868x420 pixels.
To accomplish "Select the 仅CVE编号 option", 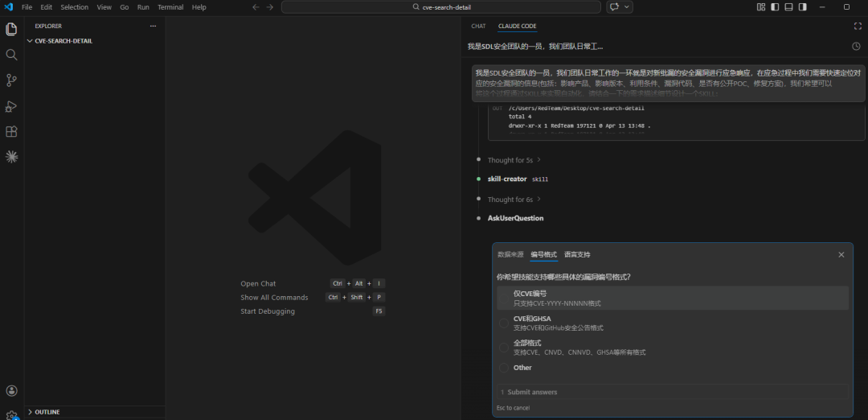I will pos(673,298).
